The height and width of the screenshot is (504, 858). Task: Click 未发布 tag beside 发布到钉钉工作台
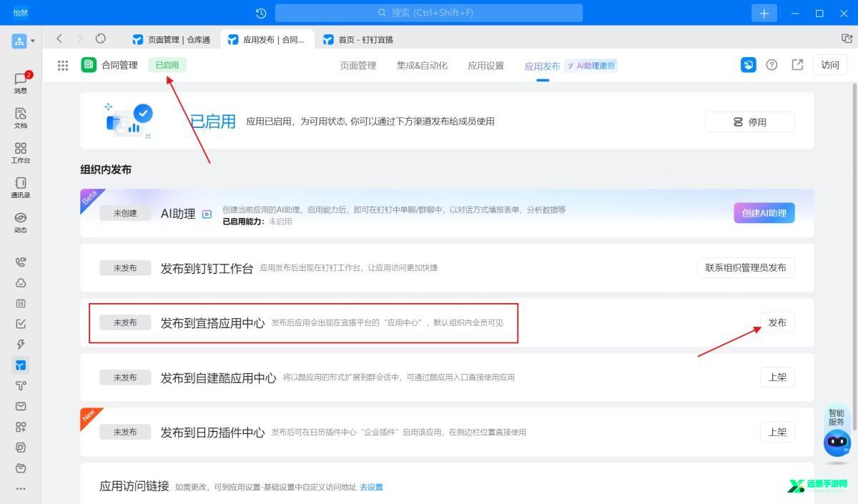125,268
